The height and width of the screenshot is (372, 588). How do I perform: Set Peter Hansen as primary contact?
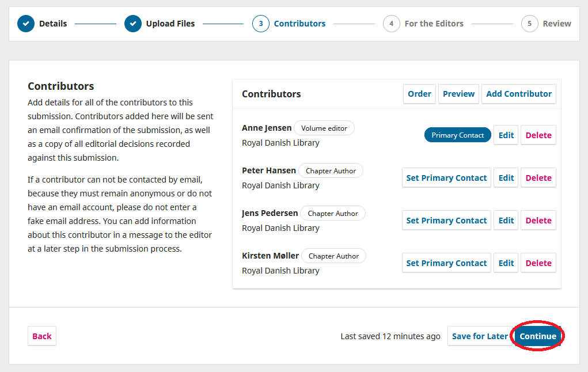446,177
